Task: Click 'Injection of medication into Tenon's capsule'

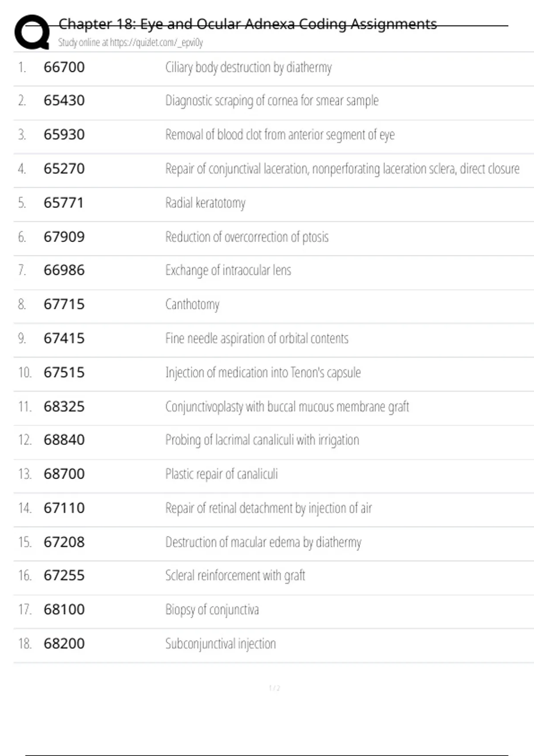Action: coord(263,373)
